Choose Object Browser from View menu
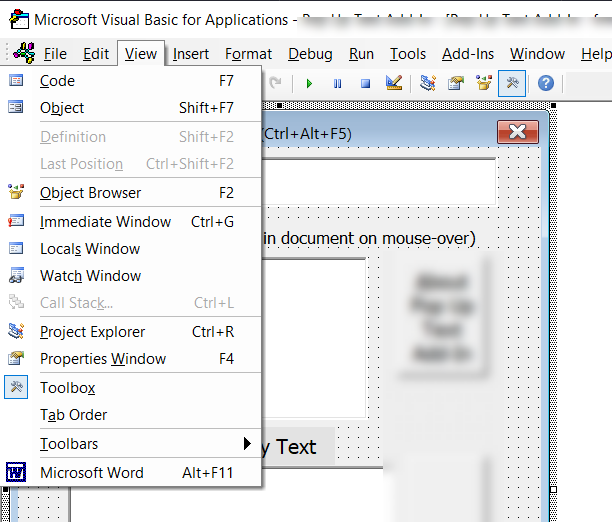 (131, 193)
